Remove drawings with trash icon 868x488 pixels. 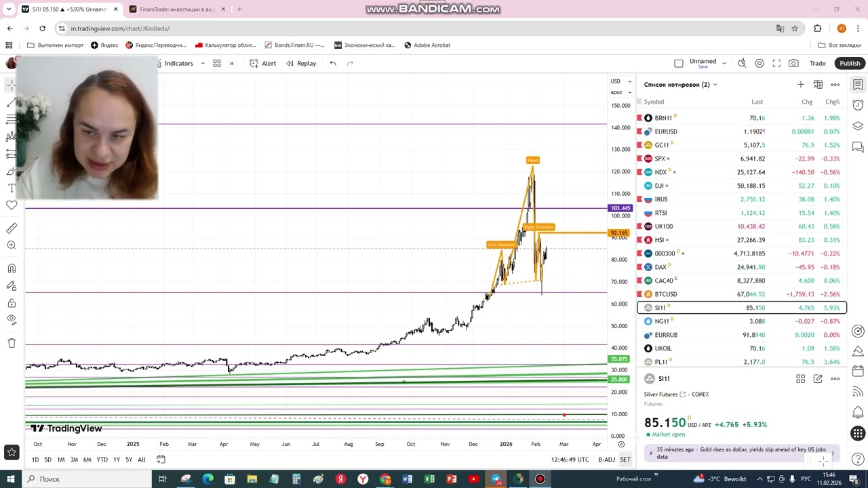coord(12,343)
